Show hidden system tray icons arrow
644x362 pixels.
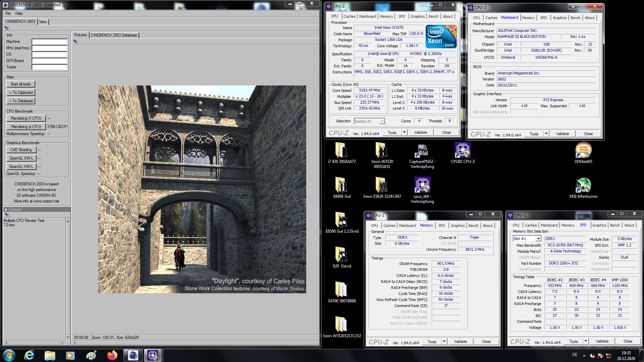pyautogui.click(x=584, y=355)
